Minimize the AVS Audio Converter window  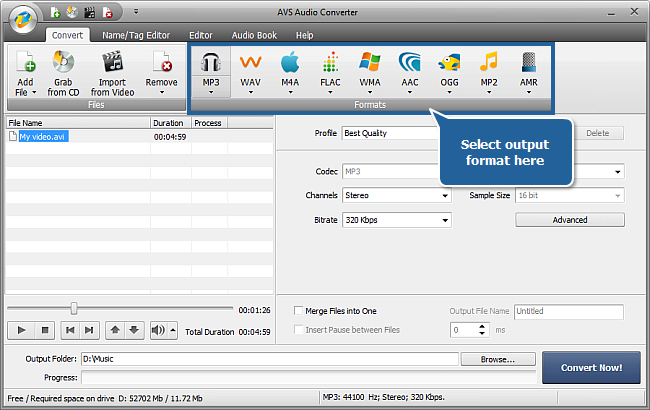[611, 13]
